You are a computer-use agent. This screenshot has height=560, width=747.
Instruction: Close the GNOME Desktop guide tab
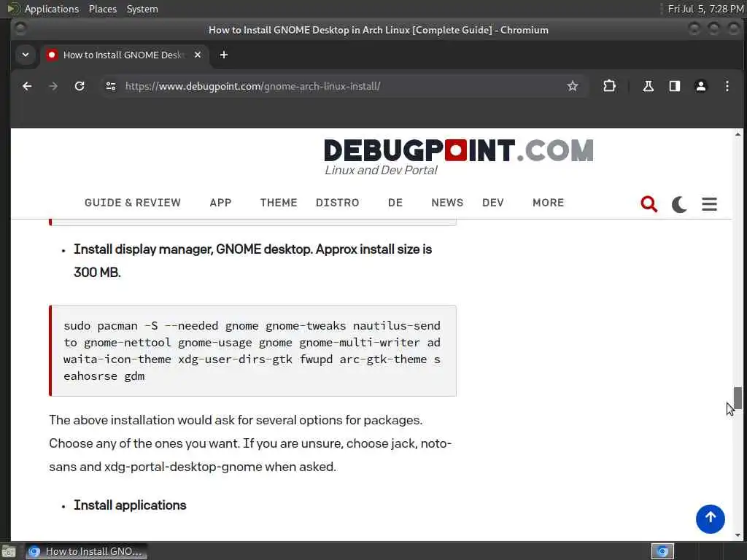point(198,55)
